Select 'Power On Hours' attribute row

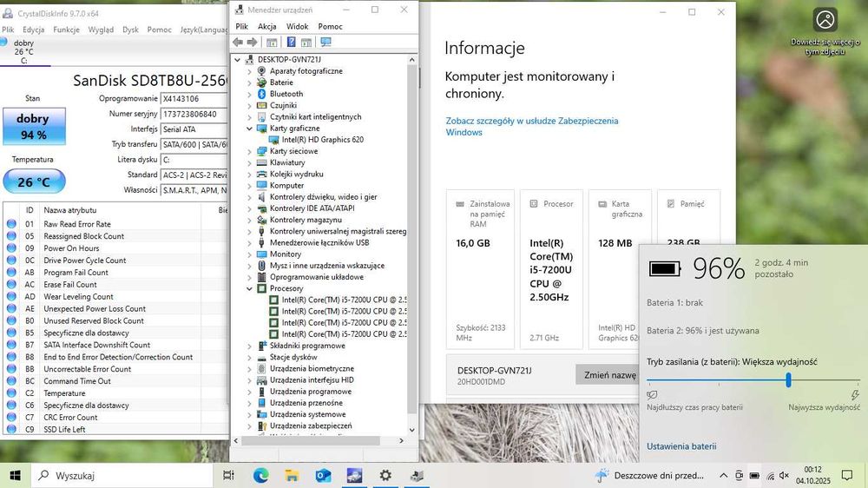[x=115, y=248]
